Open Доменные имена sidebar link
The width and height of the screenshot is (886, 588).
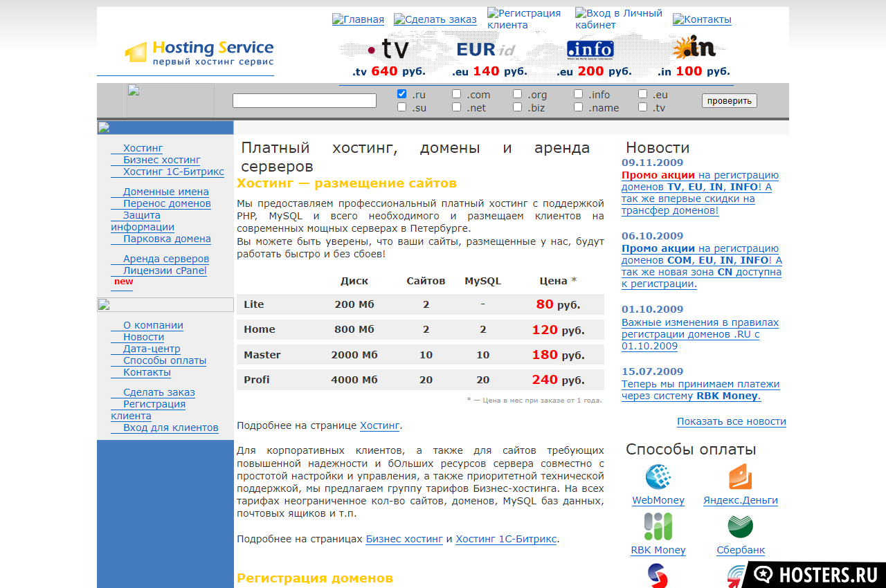[166, 192]
